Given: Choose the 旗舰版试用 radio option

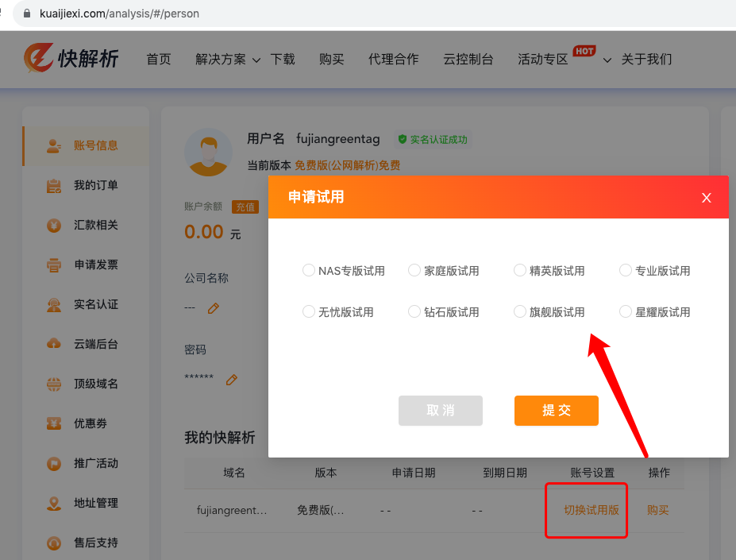Looking at the screenshot, I should (x=520, y=312).
